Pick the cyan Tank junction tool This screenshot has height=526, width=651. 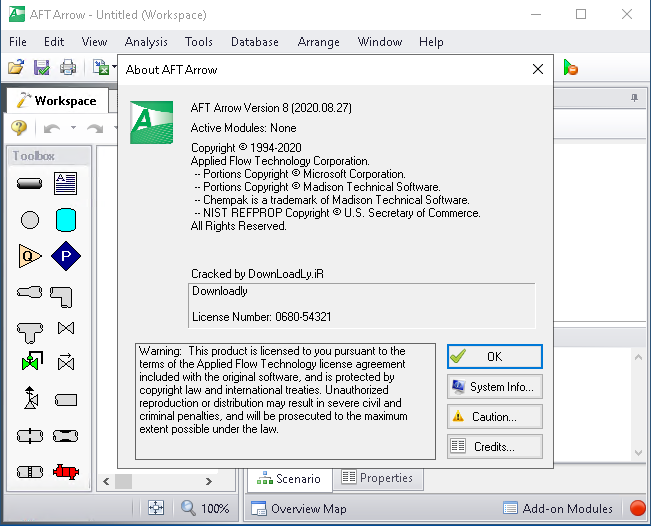tap(66, 220)
